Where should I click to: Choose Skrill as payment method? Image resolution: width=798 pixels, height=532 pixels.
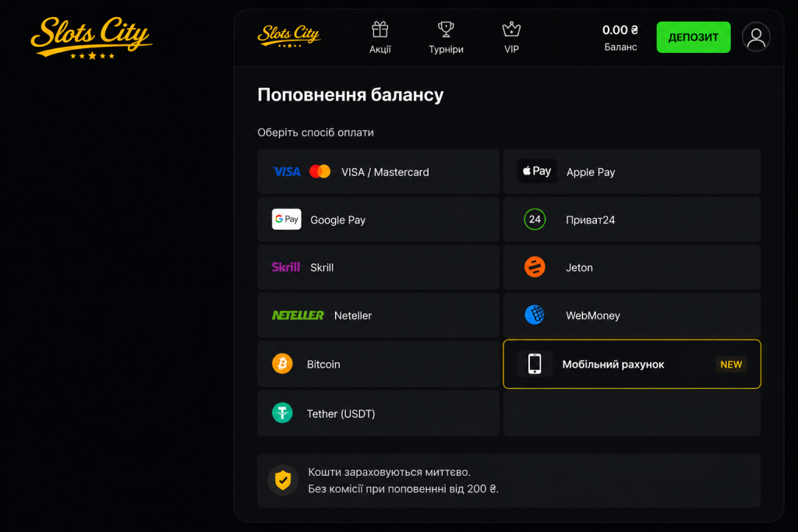coord(378,267)
